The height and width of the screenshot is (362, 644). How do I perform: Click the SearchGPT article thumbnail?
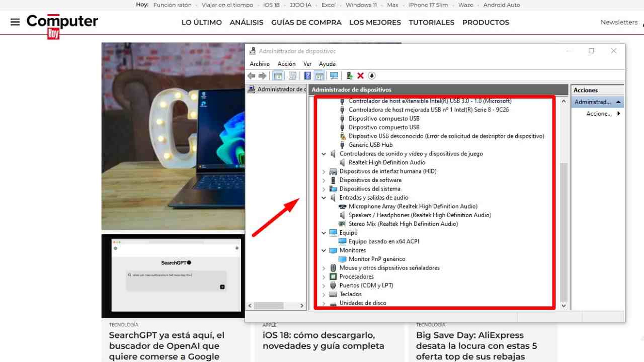pyautogui.click(x=173, y=276)
